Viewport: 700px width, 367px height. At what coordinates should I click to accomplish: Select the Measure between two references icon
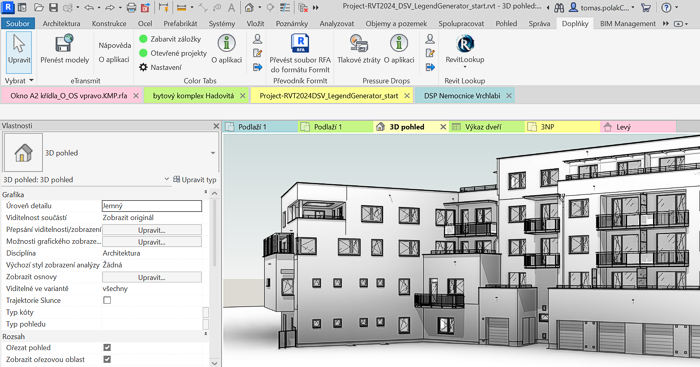coord(164,7)
